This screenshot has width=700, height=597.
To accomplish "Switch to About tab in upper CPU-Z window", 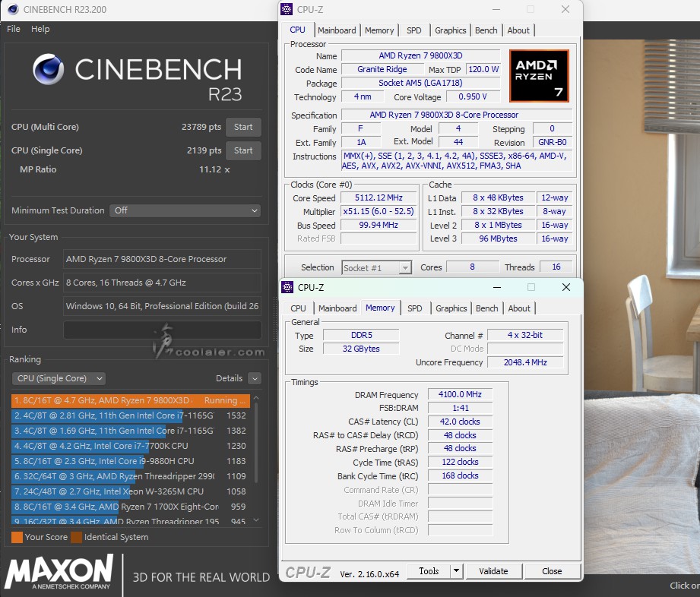I will click(518, 30).
